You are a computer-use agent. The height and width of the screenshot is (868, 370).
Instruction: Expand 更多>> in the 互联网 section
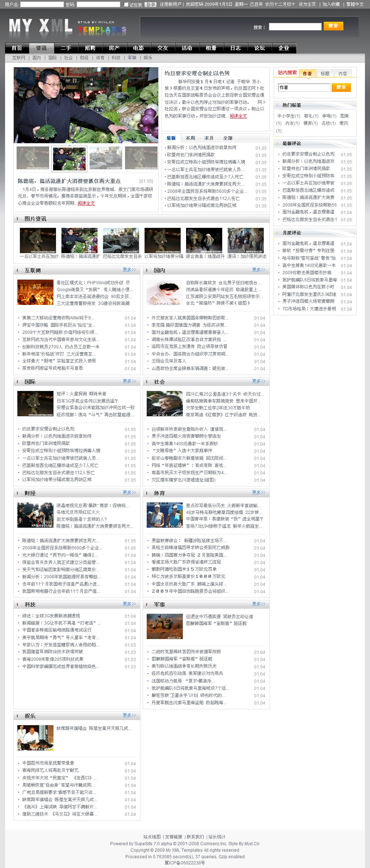(x=129, y=270)
